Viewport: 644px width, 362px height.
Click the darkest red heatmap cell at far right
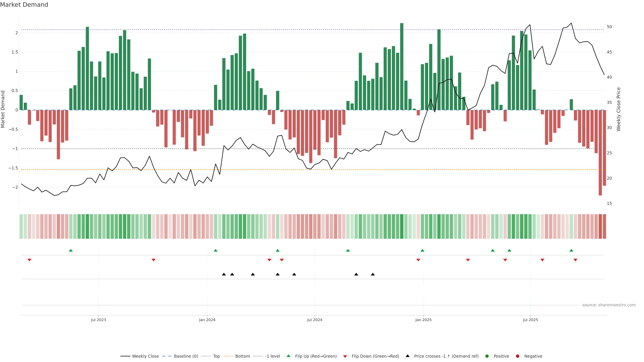(x=600, y=226)
